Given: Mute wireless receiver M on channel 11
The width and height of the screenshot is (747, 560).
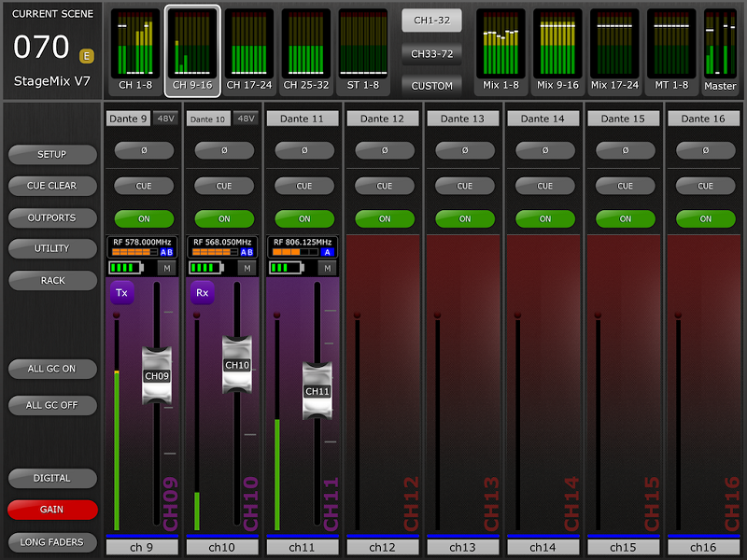Looking at the screenshot, I should click(328, 268).
